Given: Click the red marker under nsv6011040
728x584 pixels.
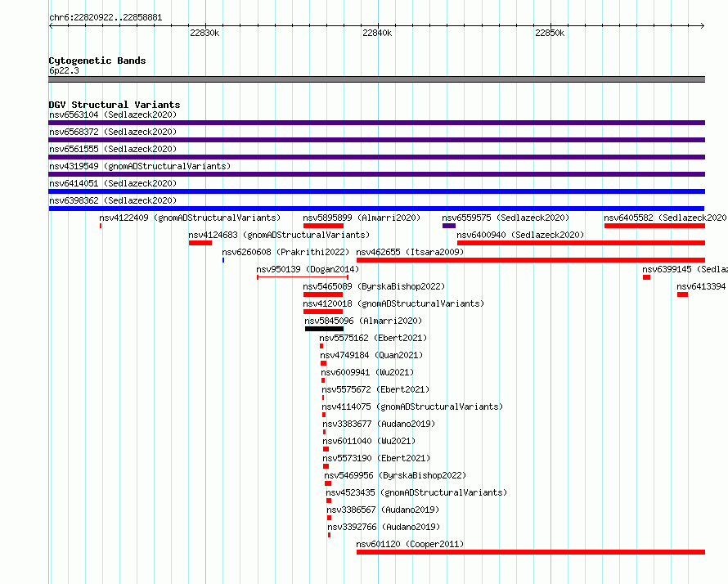Looking at the screenshot, I should (x=326, y=449).
